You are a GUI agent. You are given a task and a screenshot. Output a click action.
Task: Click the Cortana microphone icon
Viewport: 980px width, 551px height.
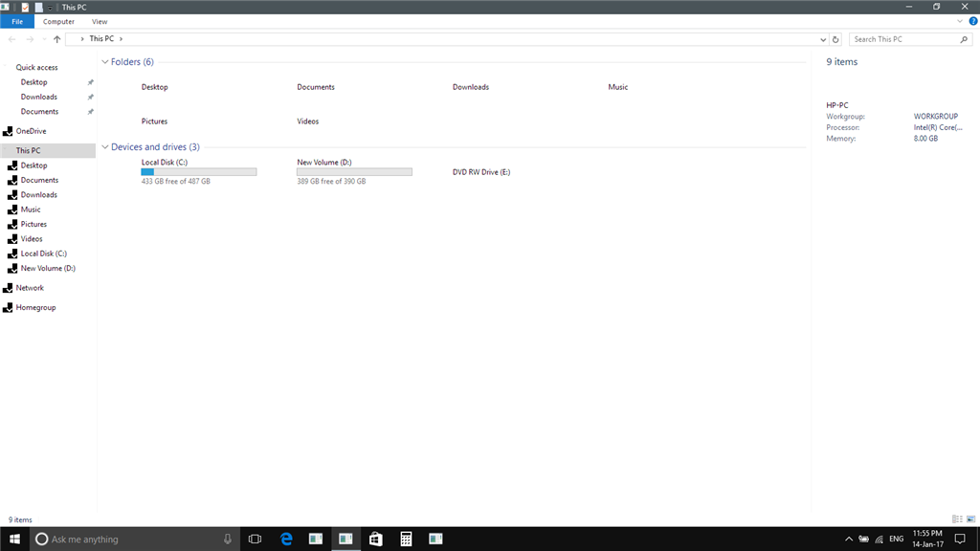click(228, 539)
